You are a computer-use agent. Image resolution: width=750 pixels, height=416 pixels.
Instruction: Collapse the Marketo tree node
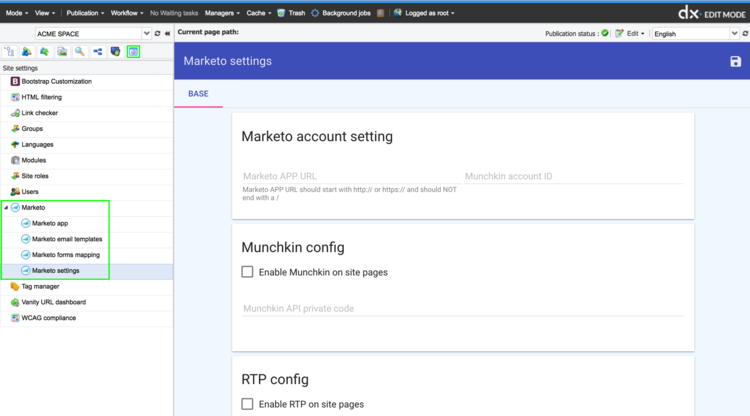[x=6, y=207]
